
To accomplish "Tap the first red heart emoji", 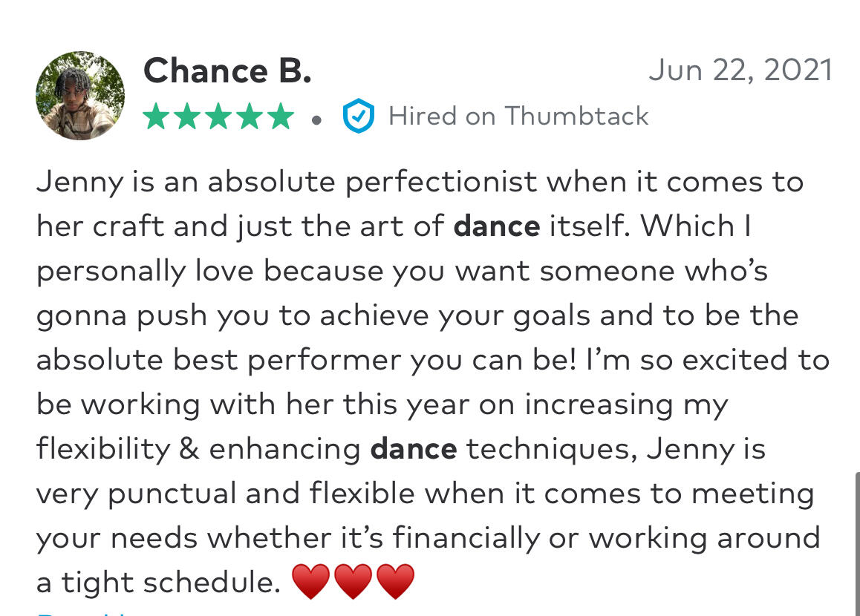I will 310,581.
